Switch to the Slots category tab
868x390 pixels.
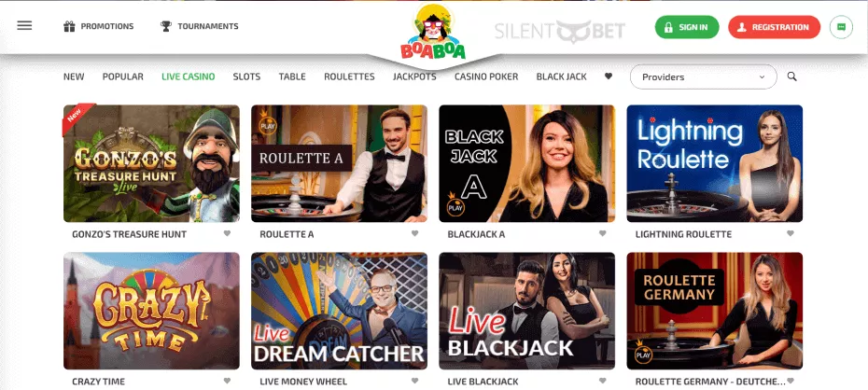click(246, 77)
